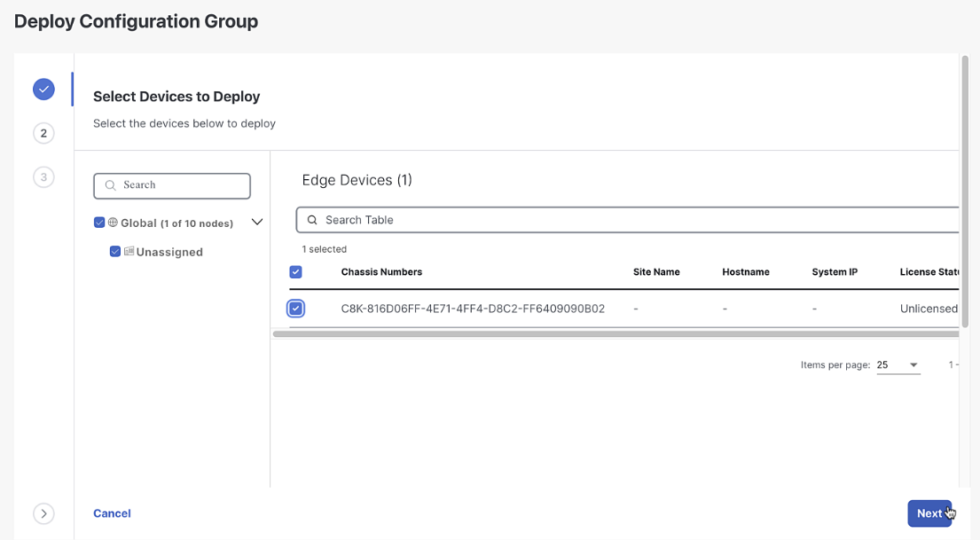Click the License Status column header

point(929,272)
